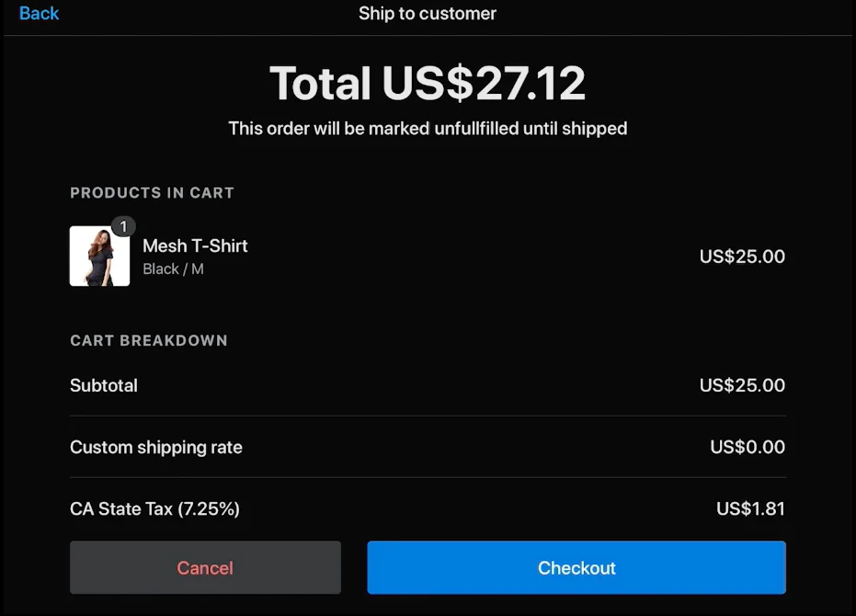
Task: Click the US$1.81 tax amount
Action: 750,508
